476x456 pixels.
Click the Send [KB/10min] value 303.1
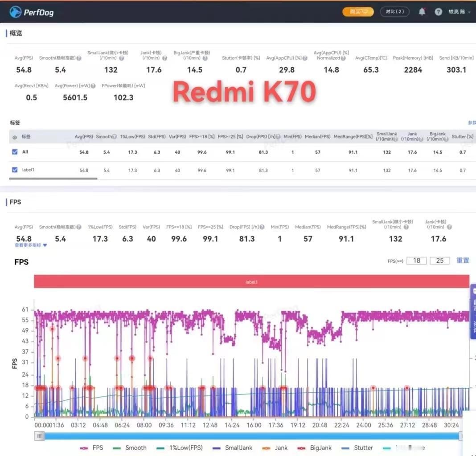(x=456, y=70)
